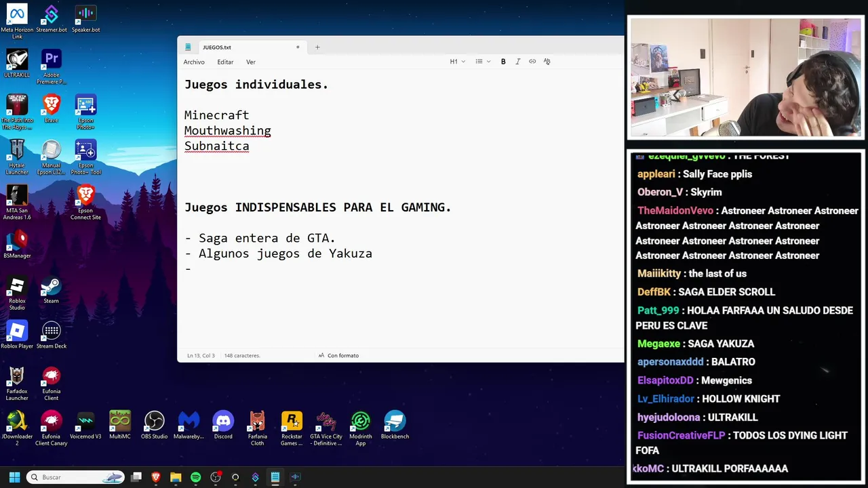Open the Windows Start menu
The image size is (868, 488).
[x=14, y=477]
